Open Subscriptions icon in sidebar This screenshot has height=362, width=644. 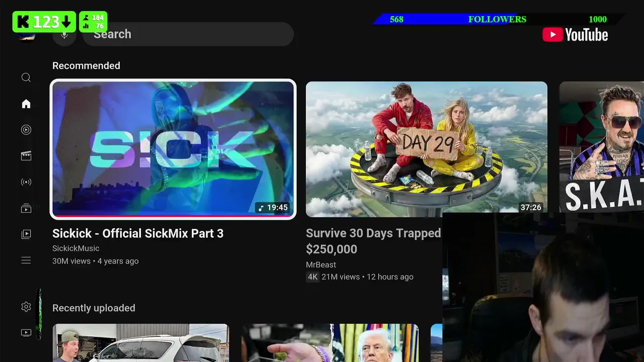tap(26, 208)
